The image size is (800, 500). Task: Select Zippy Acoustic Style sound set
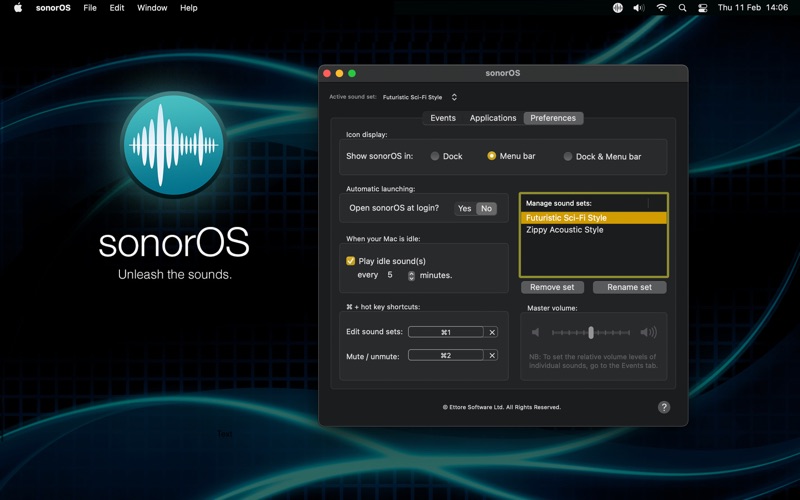click(565, 230)
